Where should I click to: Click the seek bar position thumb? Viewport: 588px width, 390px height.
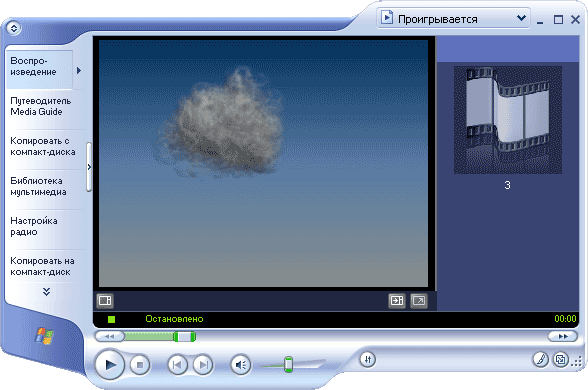click(184, 336)
